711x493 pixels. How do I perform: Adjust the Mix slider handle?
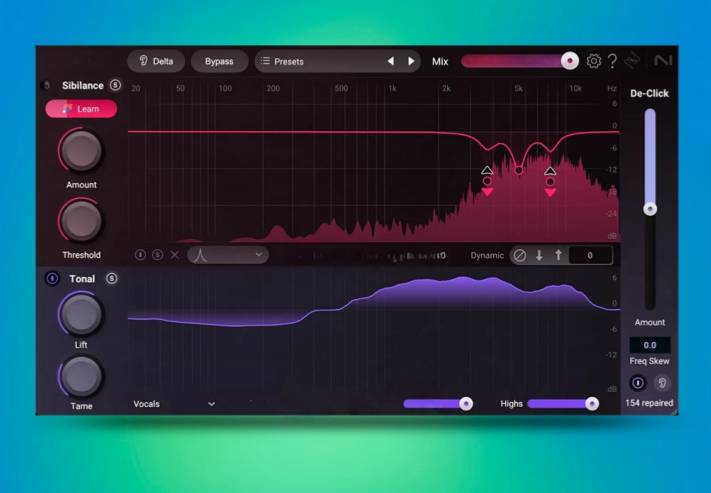[570, 61]
